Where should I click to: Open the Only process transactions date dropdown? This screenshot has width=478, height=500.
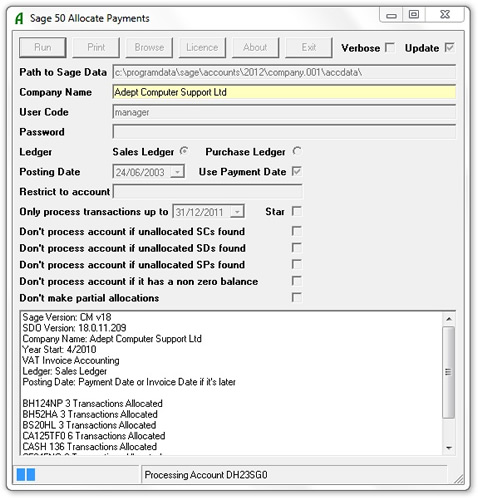[237, 212]
